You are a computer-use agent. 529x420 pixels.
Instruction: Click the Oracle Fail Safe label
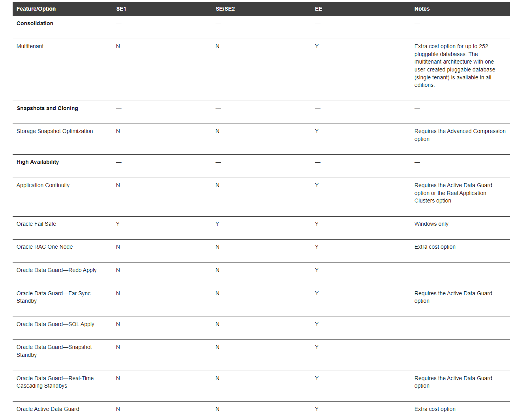pos(36,224)
